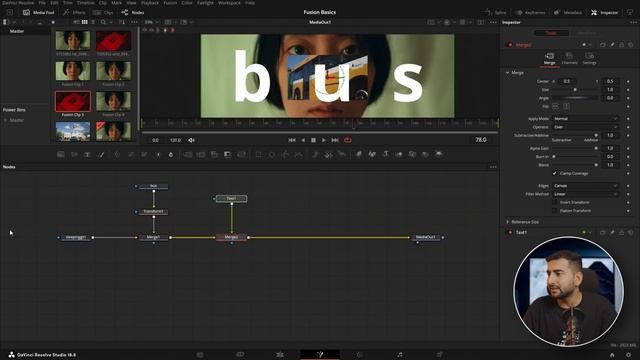
Task: Add an Ellipse mask tool
Action: (272, 154)
